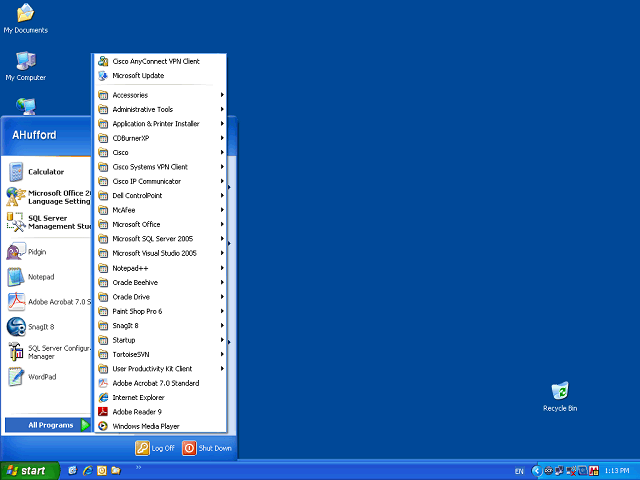Screen dimensions: 640x480
Task: Open Adobe Reader 9 icon
Action: (x=103, y=412)
